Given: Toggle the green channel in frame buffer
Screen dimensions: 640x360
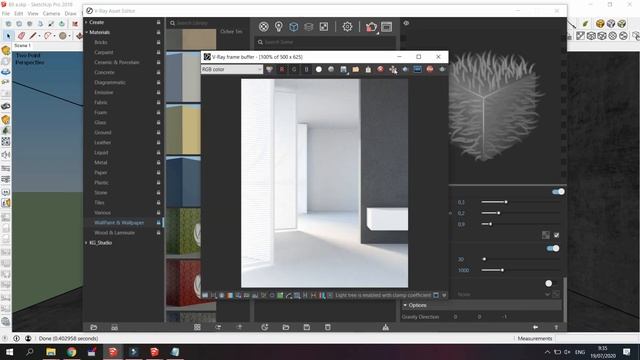Looking at the screenshot, I should (x=294, y=69).
